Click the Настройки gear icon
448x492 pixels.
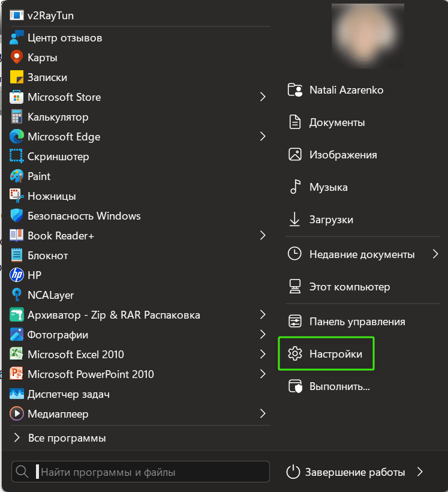295,353
